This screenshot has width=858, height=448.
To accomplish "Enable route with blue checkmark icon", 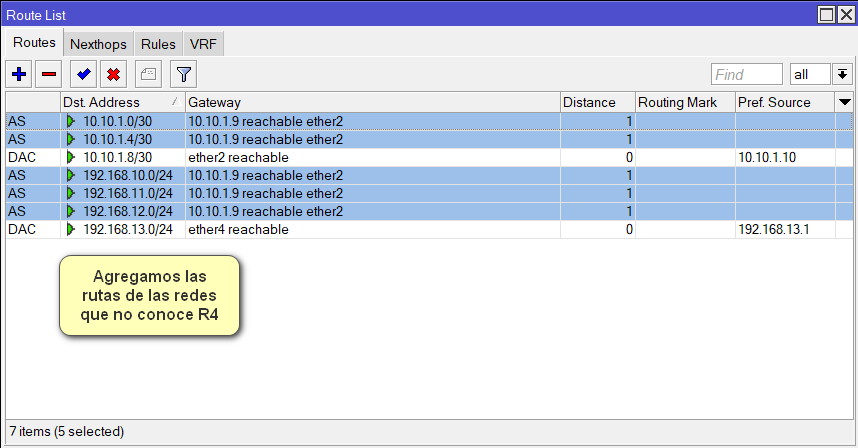I will tap(84, 74).
